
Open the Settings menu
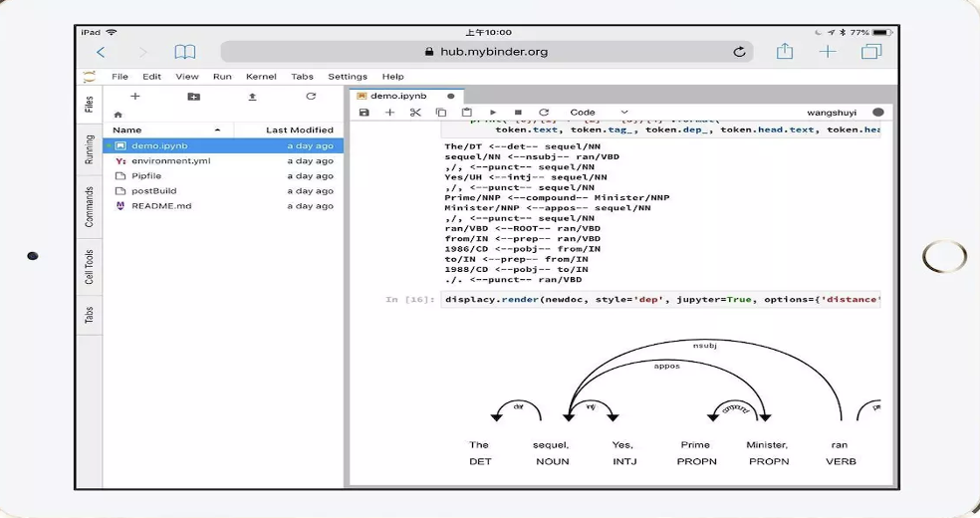[348, 77]
